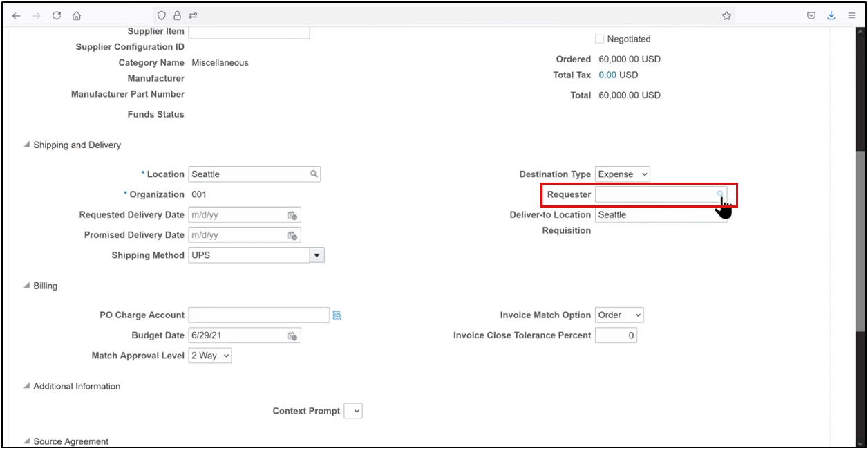Viewport: 868px width, 451px height.
Task: Expand the Source Agreement section
Action: pyautogui.click(x=26, y=441)
